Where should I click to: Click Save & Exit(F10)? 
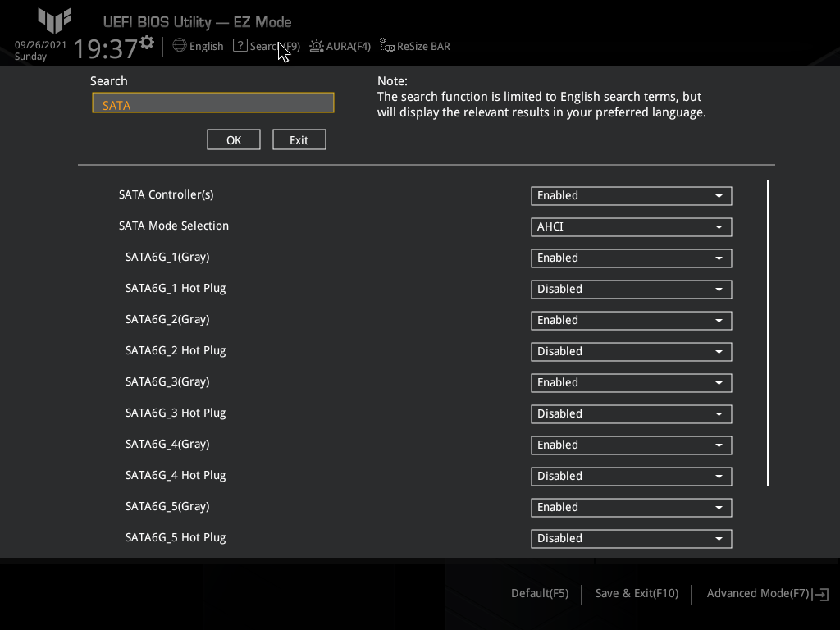637,593
